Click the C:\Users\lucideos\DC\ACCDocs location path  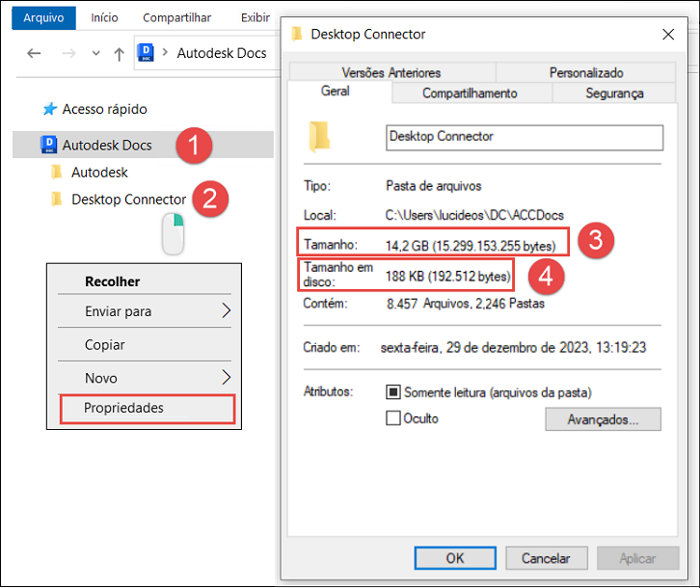474,215
